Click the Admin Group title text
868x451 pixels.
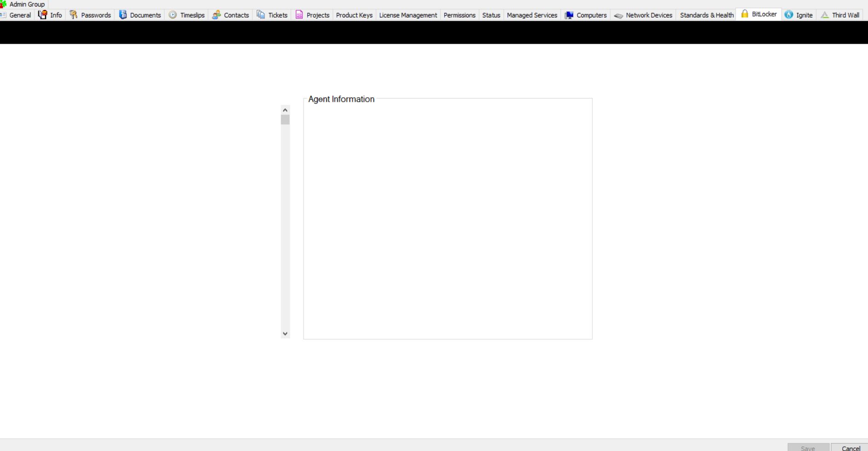click(x=27, y=4)
